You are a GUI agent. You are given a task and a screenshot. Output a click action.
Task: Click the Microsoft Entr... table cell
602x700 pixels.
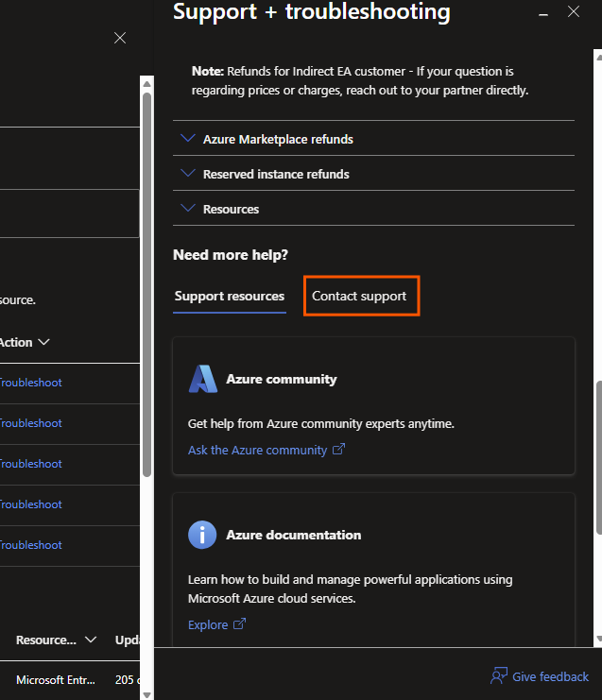coord(56,680)
